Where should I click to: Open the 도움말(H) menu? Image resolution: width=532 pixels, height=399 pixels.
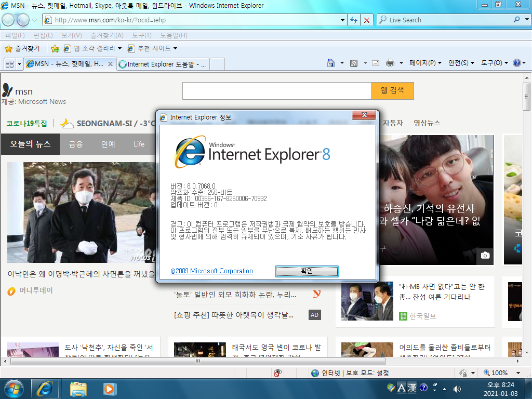174,35
